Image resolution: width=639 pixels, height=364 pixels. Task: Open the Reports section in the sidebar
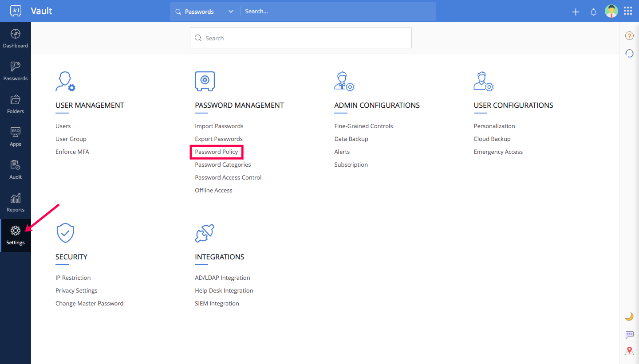click(x=16, y=203)
